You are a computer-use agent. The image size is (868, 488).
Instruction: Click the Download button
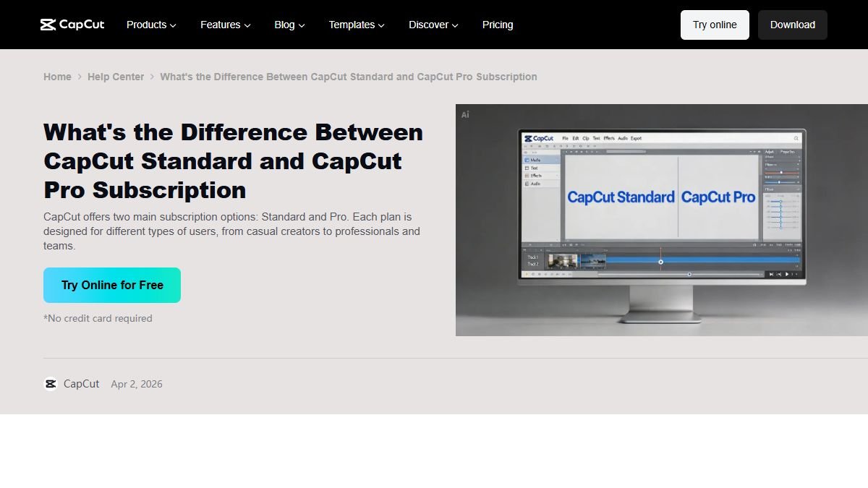793,25
